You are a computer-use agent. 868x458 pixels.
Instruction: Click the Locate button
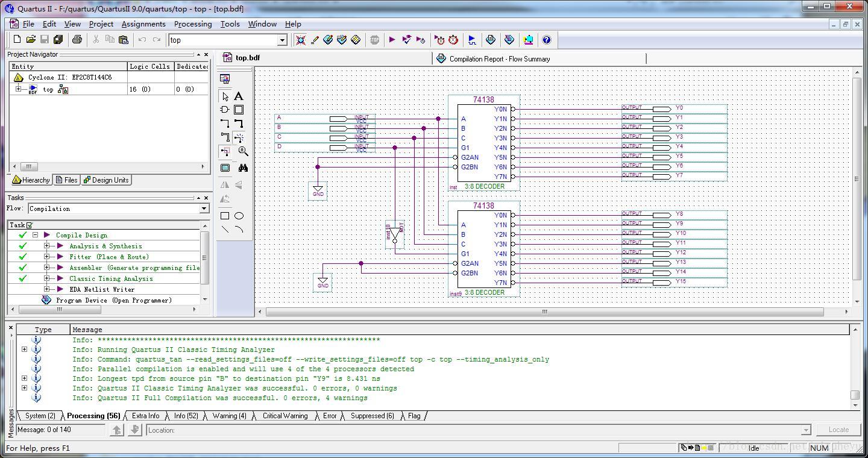pos(838,430)
